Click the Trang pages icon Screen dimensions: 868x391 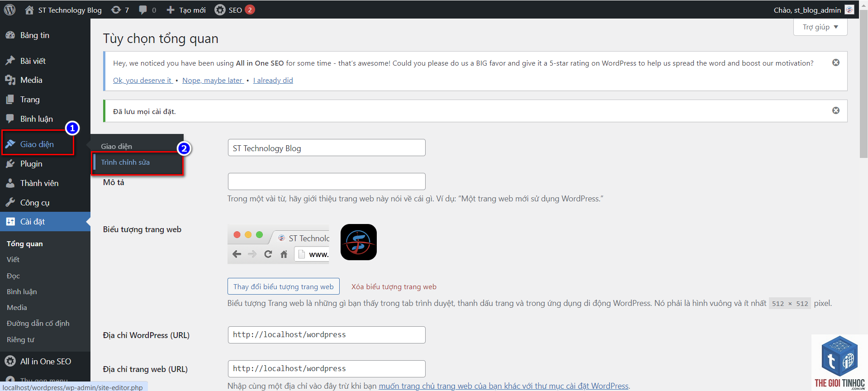click(10, 100)
